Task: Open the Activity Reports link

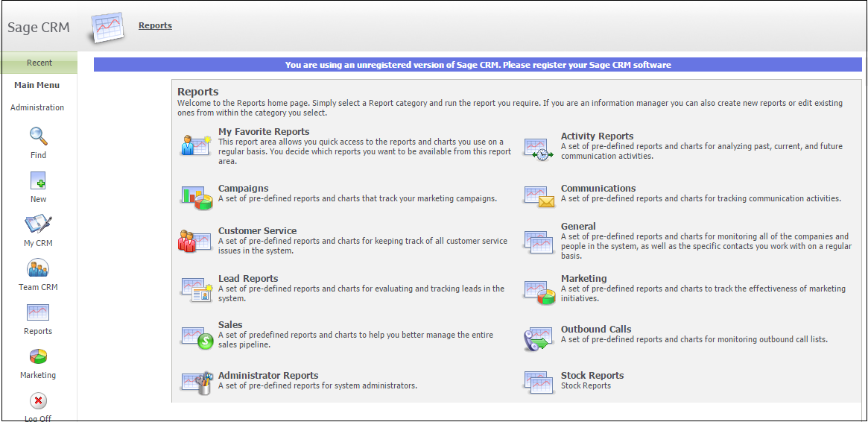Action: click(597, 136)
